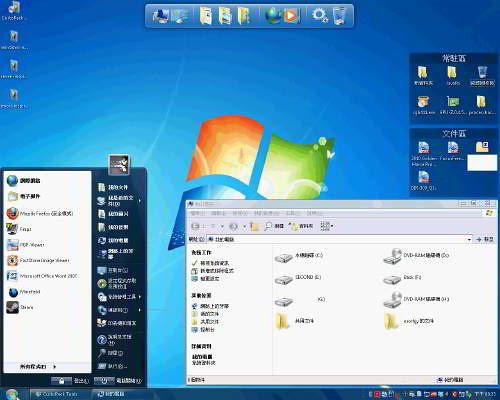Viewport: 500px width, 400px height.
Task: Select the DVD-RAM drive (D:)
Action: [416, 256]
